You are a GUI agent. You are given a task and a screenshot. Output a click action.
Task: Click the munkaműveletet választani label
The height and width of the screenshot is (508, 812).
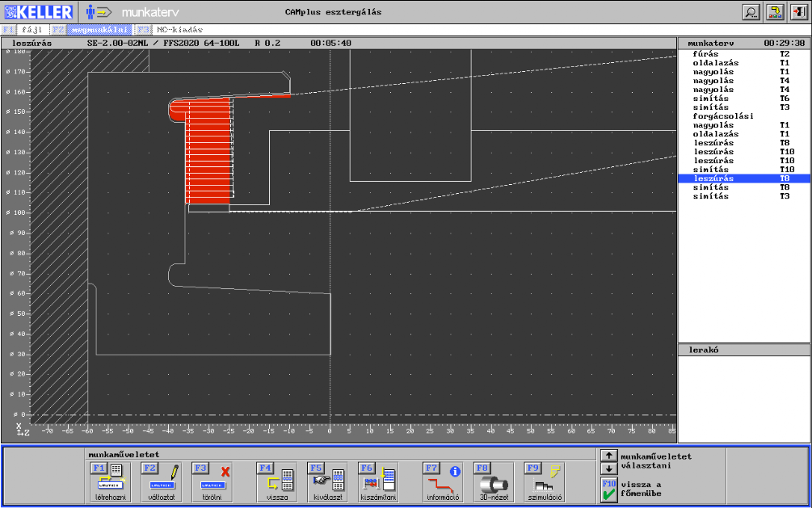tap(656, 461)
